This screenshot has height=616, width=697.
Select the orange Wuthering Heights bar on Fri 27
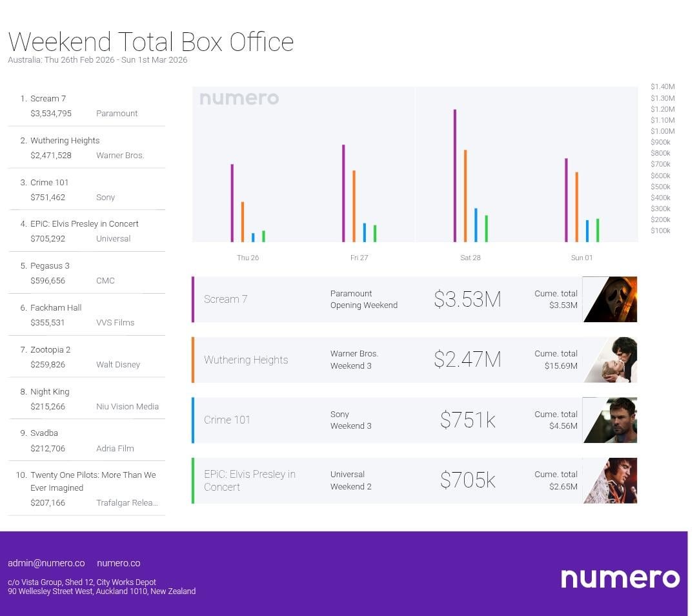pyautogui.click(x=354, y=206)
